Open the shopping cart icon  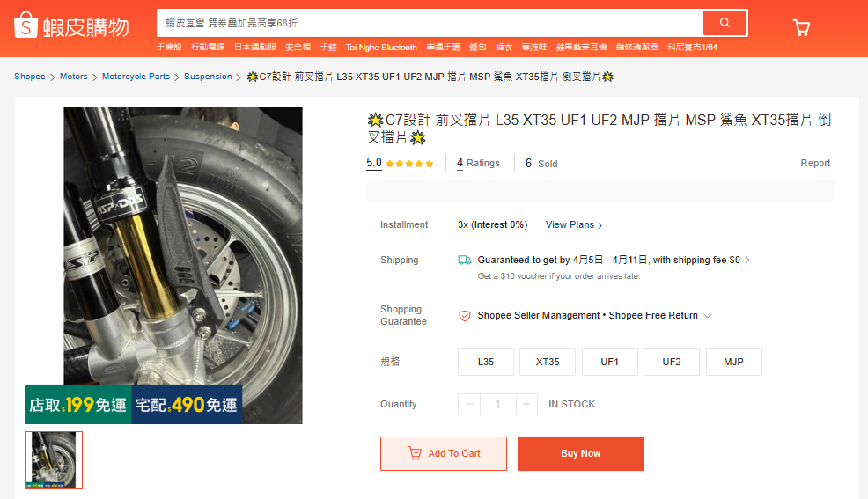pyautogui.click(x=801, y=27)
